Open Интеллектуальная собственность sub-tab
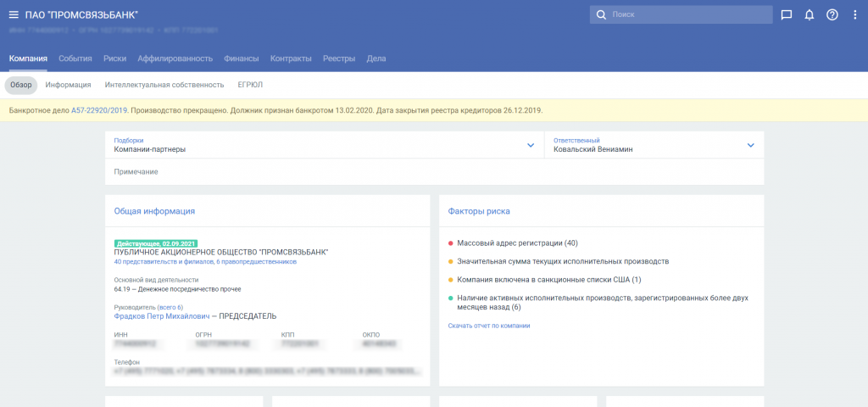868x407 pixels. pos(164,86)
